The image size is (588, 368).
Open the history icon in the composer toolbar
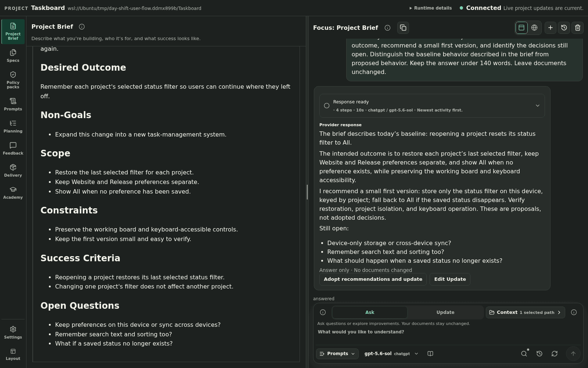539,354
